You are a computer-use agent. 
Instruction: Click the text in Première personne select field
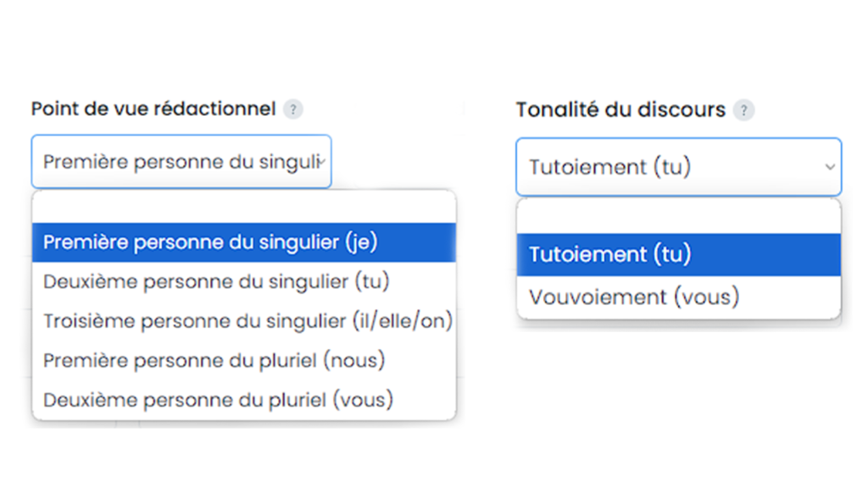pyautogui.click(x=181, y=162)
